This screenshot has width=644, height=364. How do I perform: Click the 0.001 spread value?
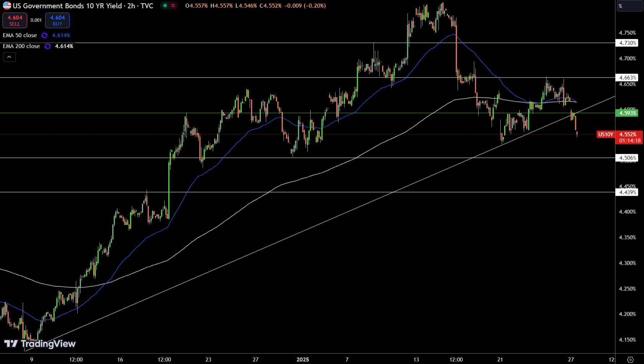36,20
